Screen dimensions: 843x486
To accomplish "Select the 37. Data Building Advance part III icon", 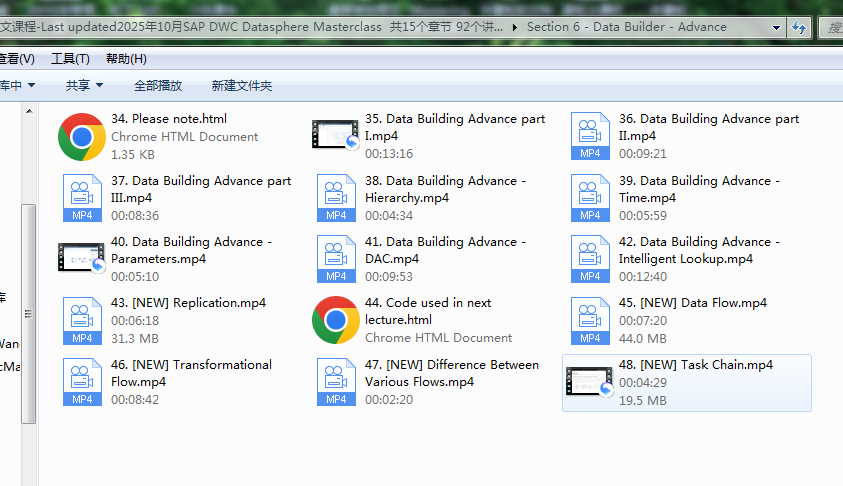I will tap(82, 198).
